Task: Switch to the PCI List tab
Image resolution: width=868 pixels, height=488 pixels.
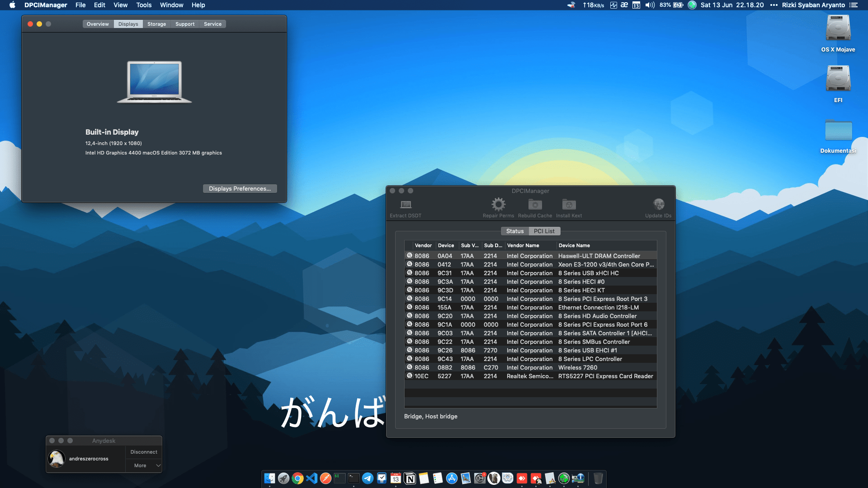Action: tap(544, 231)
